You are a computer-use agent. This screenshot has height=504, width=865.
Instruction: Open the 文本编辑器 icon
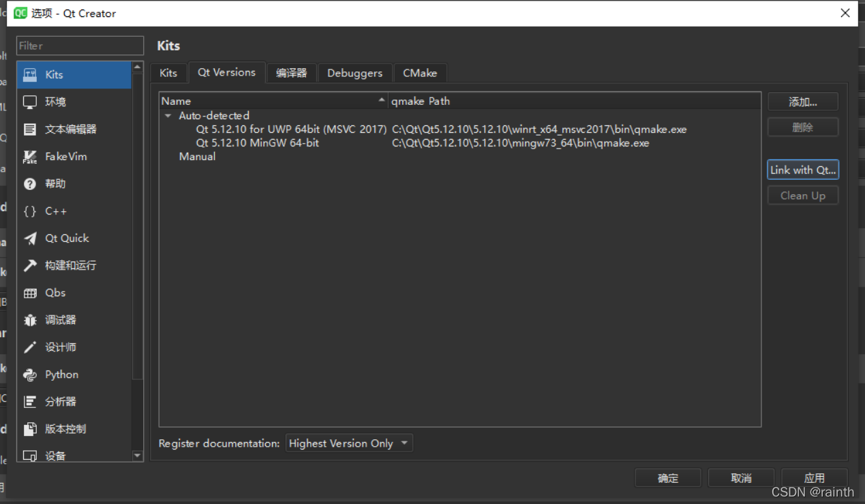[30, 129]
